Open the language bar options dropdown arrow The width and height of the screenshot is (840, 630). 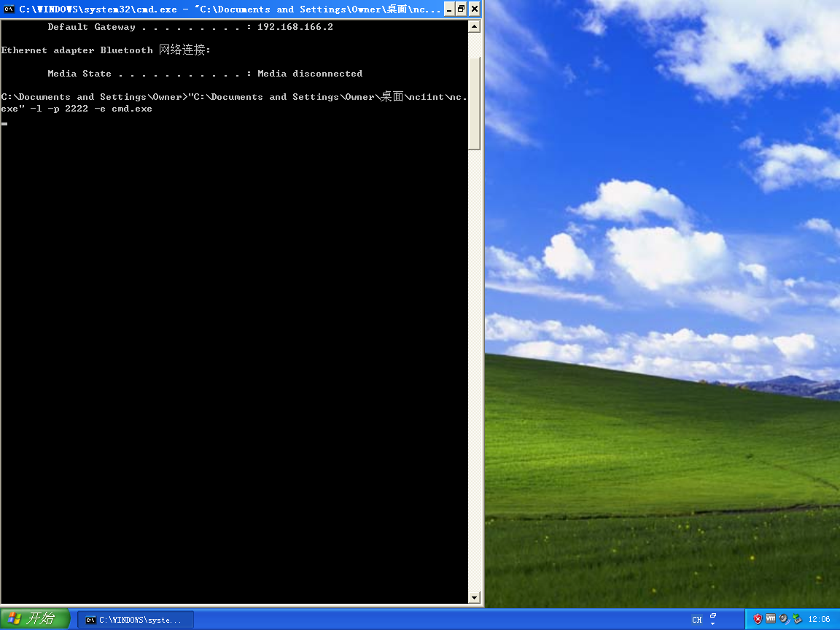point(713,624)
